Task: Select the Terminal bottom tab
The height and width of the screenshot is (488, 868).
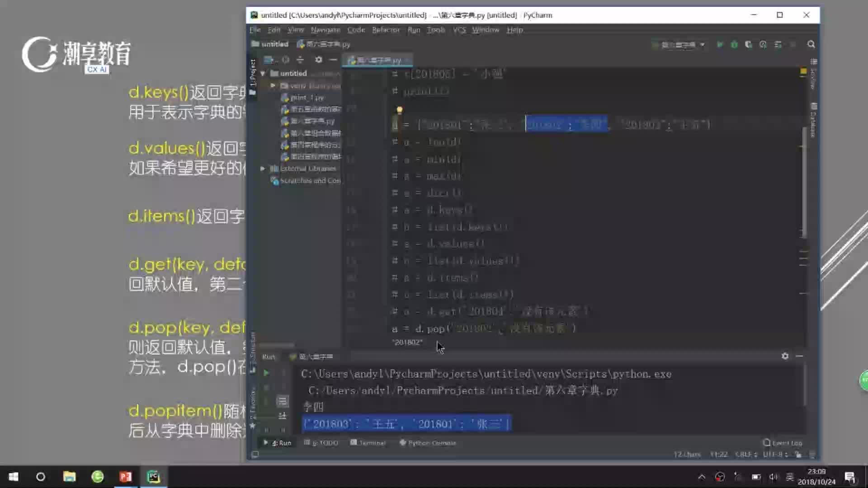Action: [x=368, y=443]
